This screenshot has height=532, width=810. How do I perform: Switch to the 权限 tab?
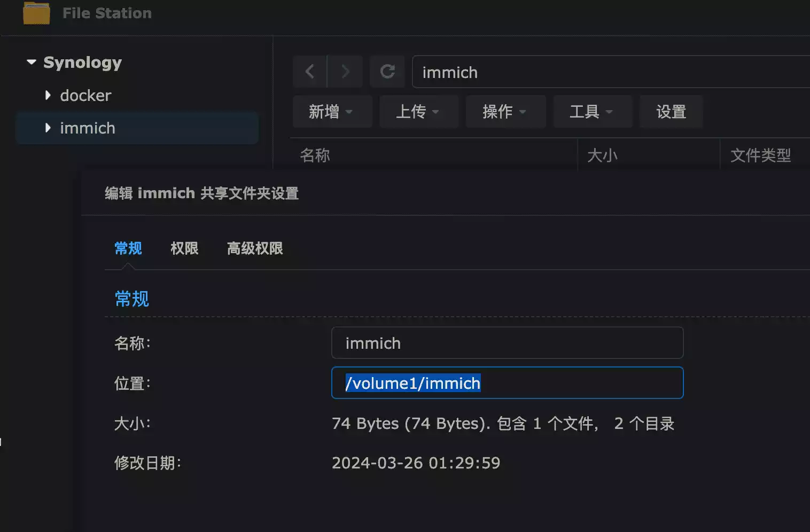(x=184, y=248)
